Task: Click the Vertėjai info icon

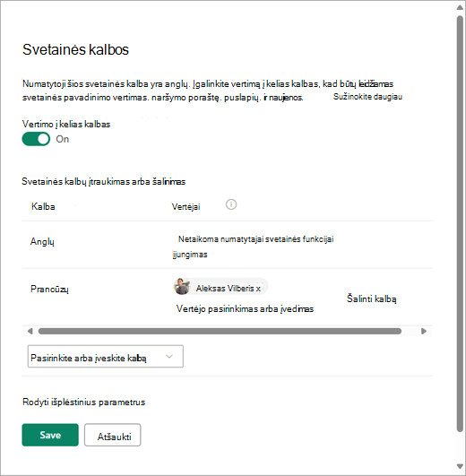Action: pos(231,204)
